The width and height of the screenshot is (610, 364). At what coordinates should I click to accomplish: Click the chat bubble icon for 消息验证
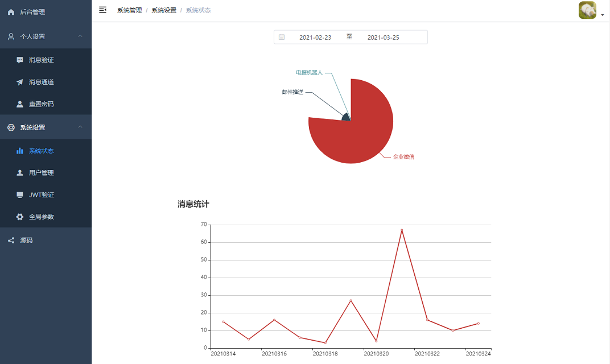coord(20,60)
